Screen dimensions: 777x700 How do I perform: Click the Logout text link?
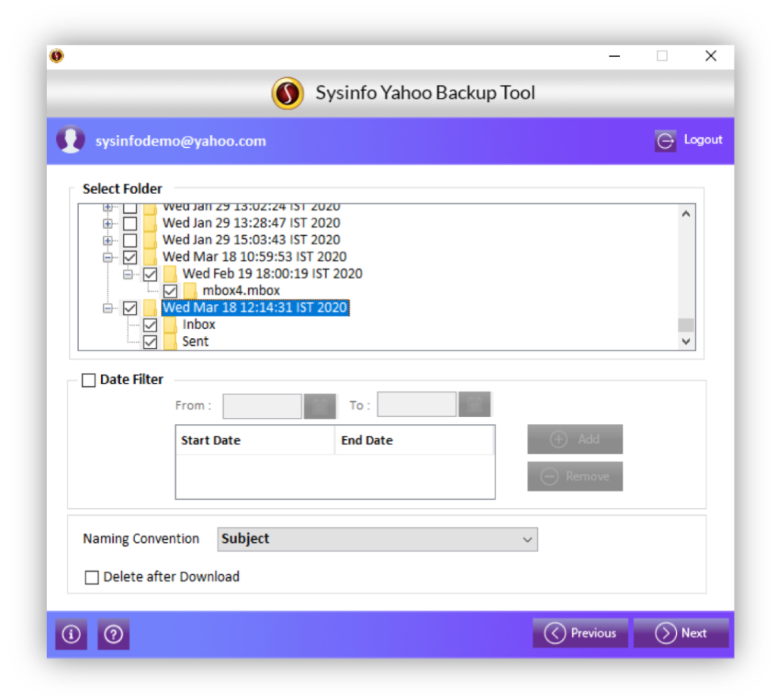click(x=703, y=140)
